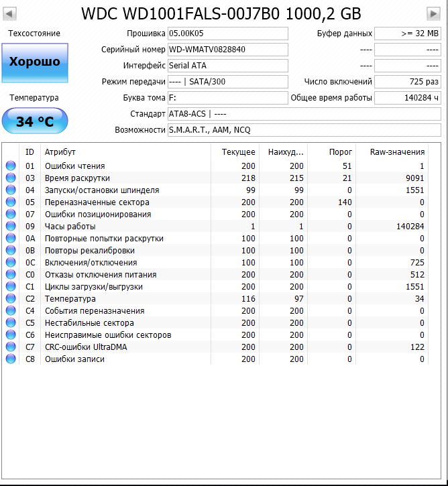Click the 34 °C temperature indicator

pos(35,121)
